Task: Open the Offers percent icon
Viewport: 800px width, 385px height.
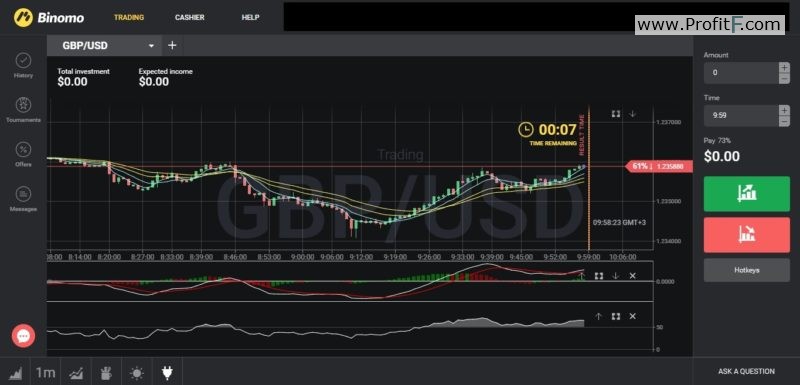Action: click(23, 150)
